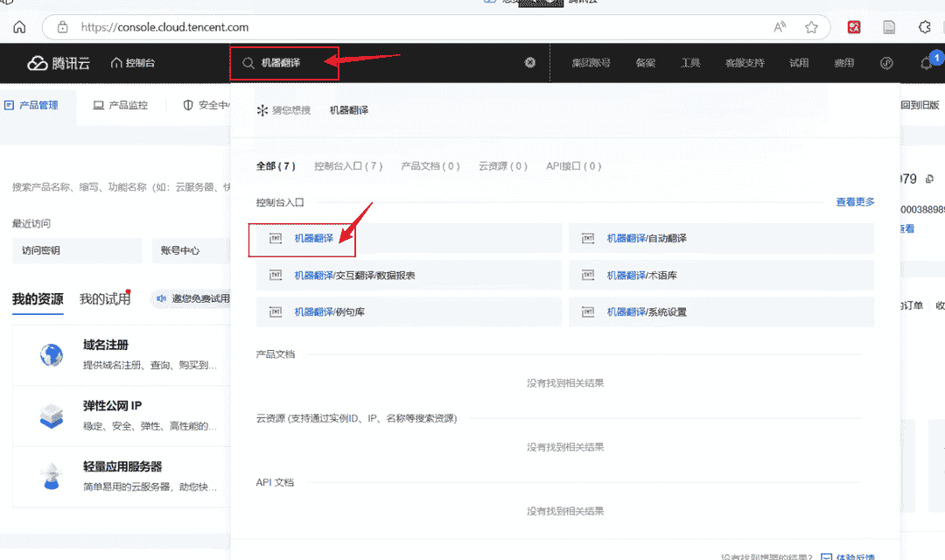
Task: Add page to favorites with star icon
Action: pyautogui.click(x=811, y=27)
